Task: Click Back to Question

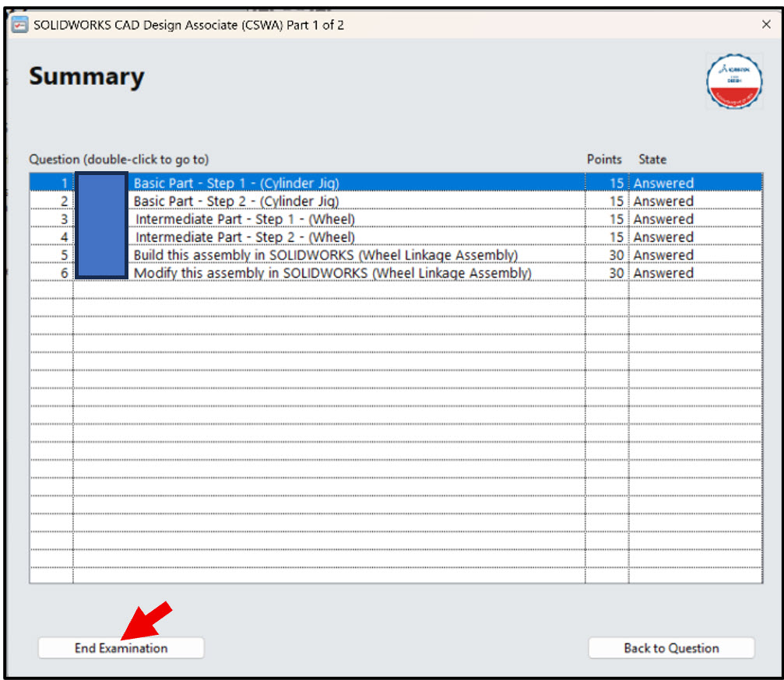Action: coord(671,647)
